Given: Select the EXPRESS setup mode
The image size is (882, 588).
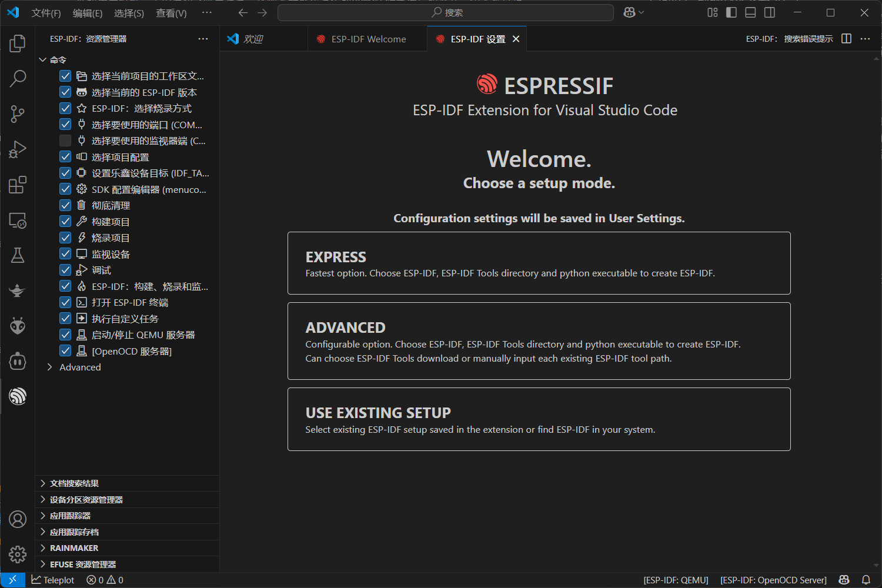Looking at the screenshot, I should coord(538,263).
